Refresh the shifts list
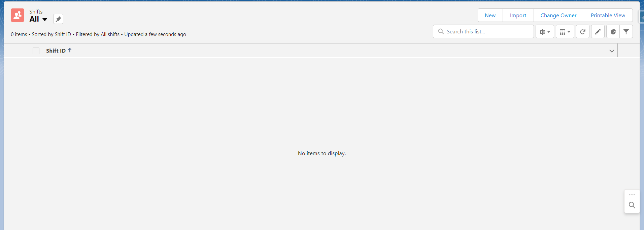The width and height of the screenshot is (644, 230). coord(582,32)
